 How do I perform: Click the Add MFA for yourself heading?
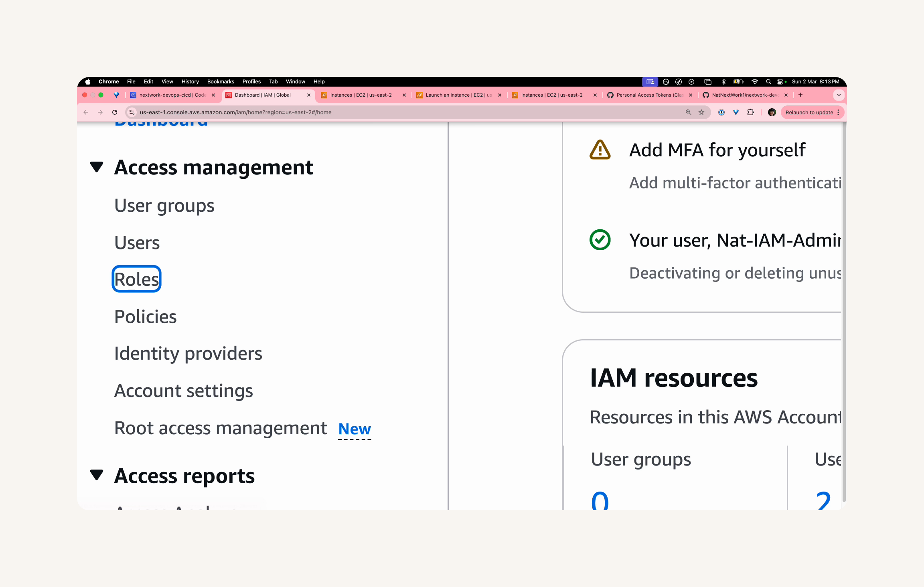[717, 150]
